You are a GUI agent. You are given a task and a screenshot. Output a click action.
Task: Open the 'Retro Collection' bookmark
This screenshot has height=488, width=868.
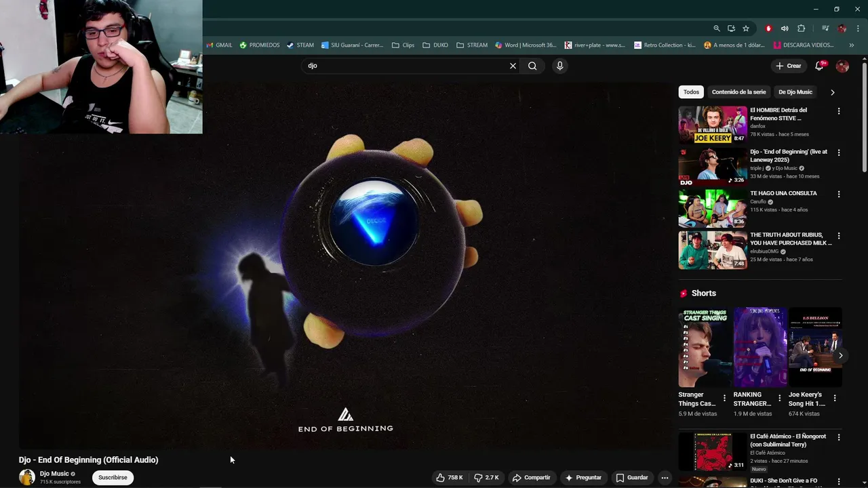pyautogui.click(x=665, y=45)
